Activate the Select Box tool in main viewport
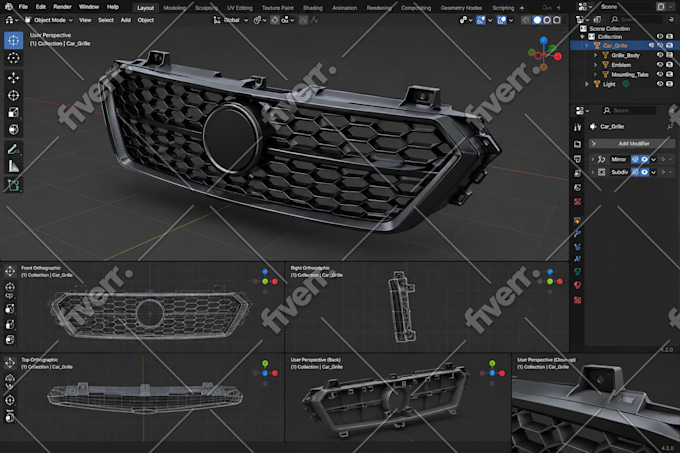The image size is (680, 453). 13,40
